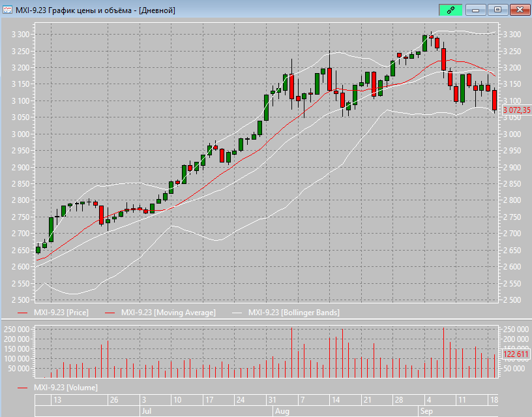Click date 31 on the time axis
532x417 pixels.
tap(272, 399)
